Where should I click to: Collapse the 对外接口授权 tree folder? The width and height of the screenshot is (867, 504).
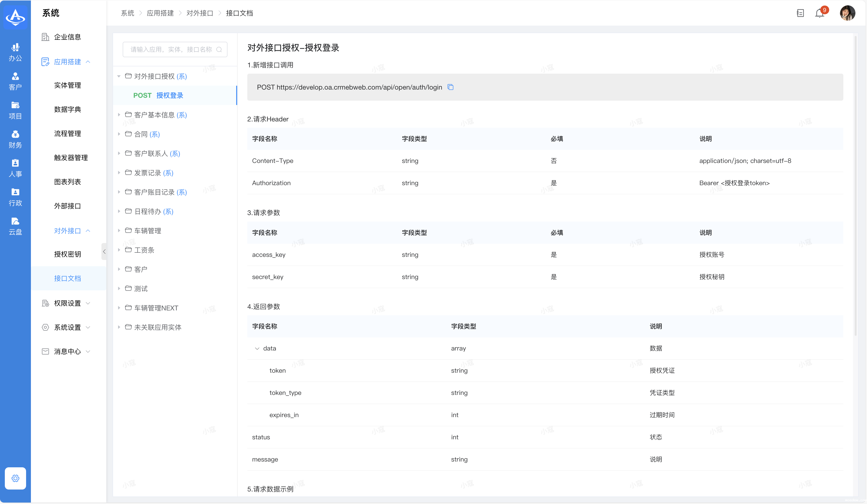tap(119, 76)
